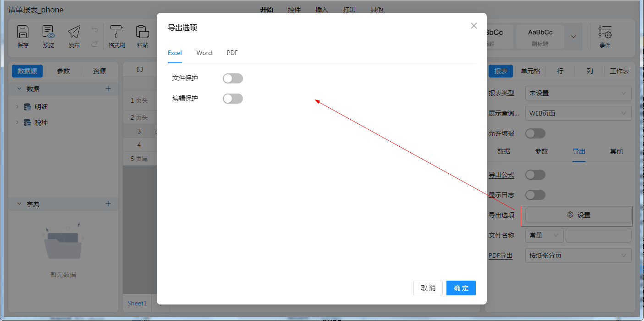Click the Preview icon in toolbar
This screenshot has width=644, height=321.
pyautogui.click(x=49, y=32)
